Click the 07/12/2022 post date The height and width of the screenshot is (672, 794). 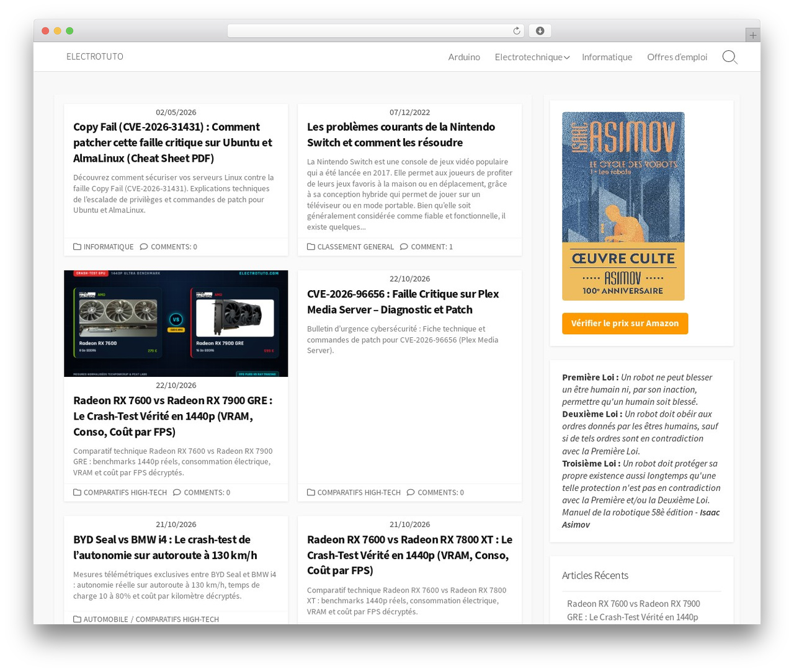[x=409, y=112]
